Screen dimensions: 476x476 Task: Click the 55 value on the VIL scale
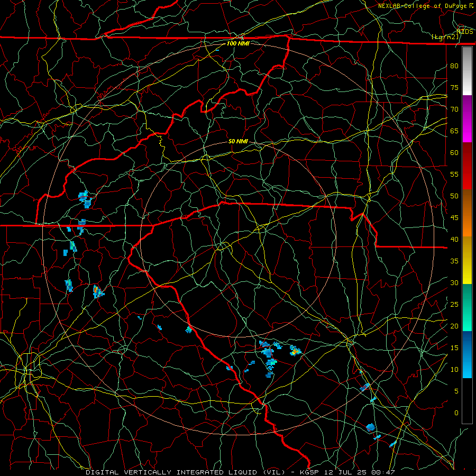pyautogui.click(x=454, y=174)
